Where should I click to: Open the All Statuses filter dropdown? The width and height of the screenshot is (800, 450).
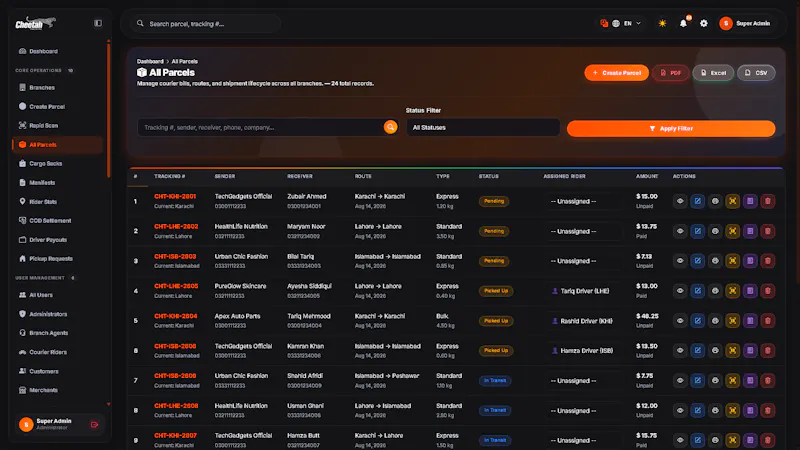point(483,128)
